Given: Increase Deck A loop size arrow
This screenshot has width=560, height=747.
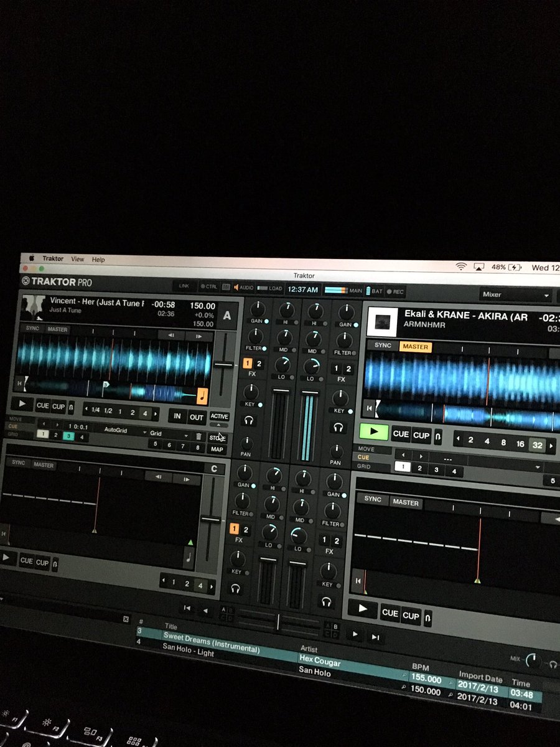Looking at the screenshot, I should pyautogui.click(x=156, y=413).
